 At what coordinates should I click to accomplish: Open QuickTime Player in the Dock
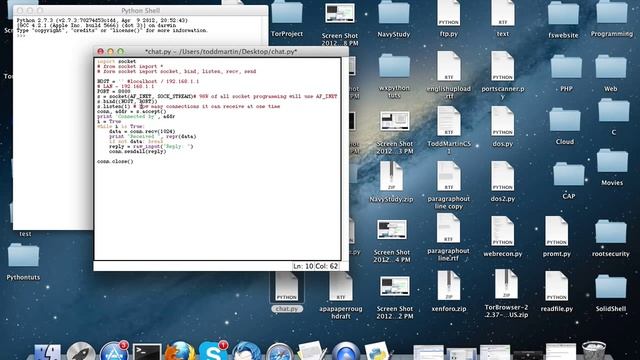345,352
